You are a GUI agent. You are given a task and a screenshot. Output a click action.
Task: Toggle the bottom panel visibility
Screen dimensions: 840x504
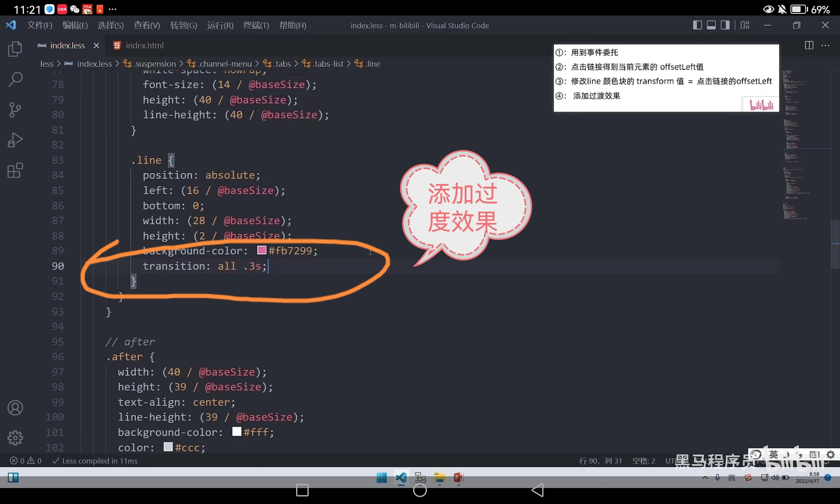pyautogui.click(x=711, y=25)
